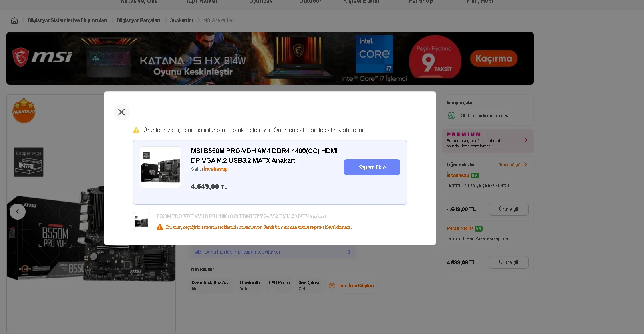Open the product thumbnail in the recommended seller card
Viewport: 644px width, 334px height.
pos(161,167)
